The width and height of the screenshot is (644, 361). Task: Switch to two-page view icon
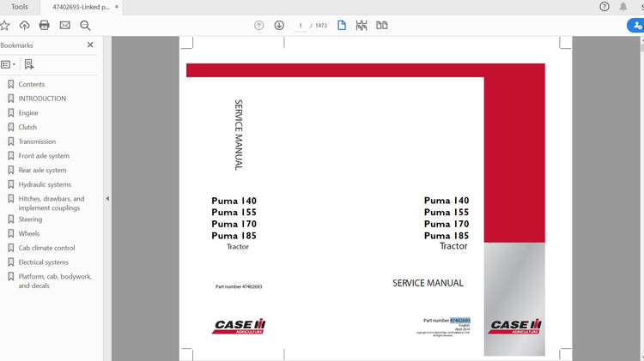tap(381, 26)
